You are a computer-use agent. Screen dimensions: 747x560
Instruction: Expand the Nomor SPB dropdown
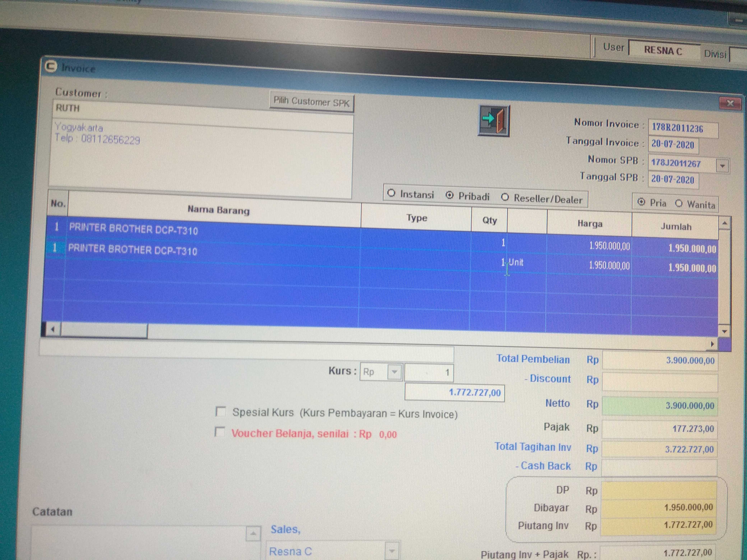click(x=722, y=166)
